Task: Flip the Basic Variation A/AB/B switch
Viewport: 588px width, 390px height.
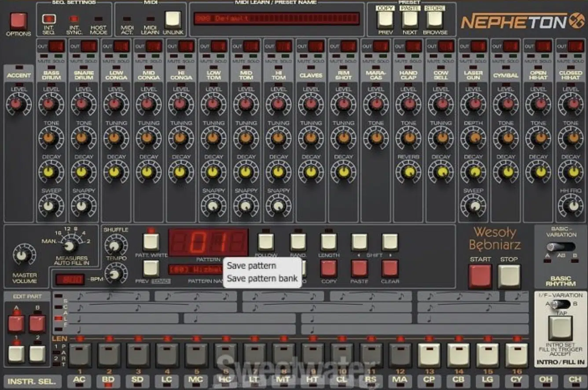Action: click(x=561, y=247)
